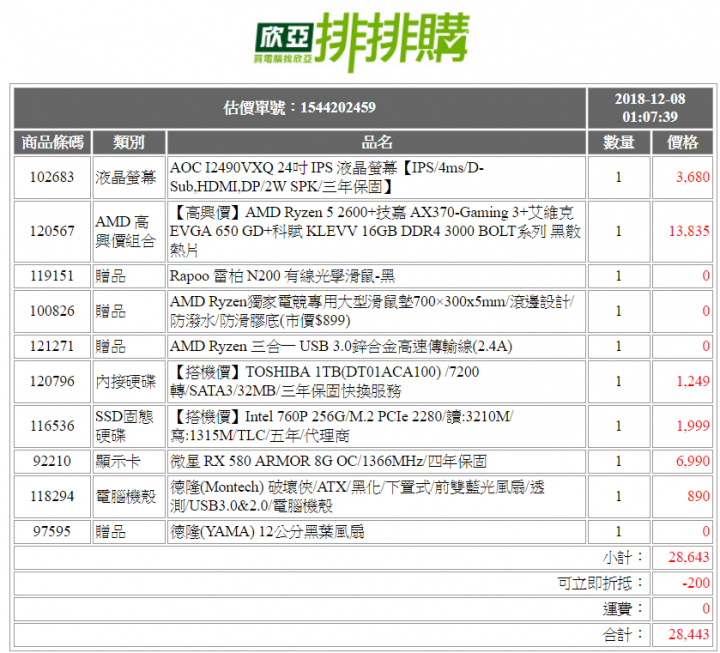720x653 pixels.
Task: Select product code 102683
Action: click(52, 177)
